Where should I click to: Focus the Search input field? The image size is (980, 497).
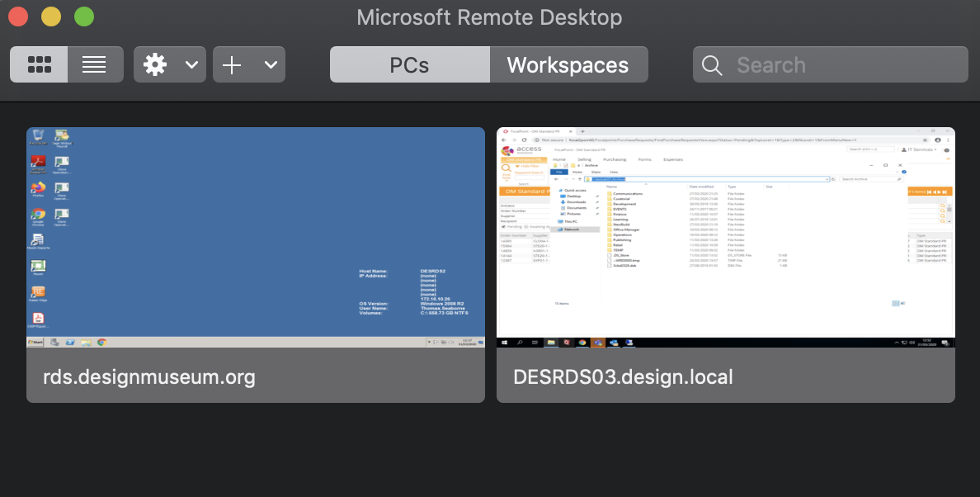[830, 64]
